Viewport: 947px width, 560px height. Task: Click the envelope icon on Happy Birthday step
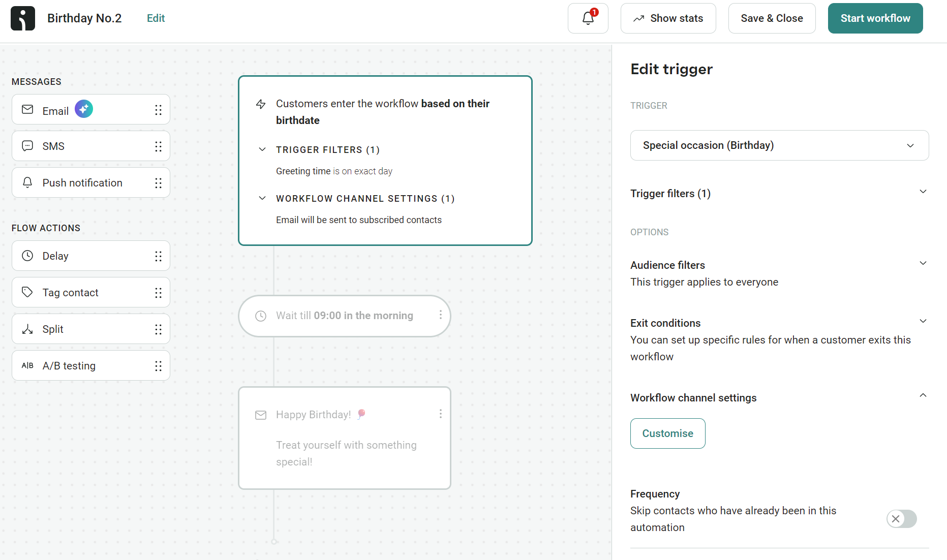(261, 415)
